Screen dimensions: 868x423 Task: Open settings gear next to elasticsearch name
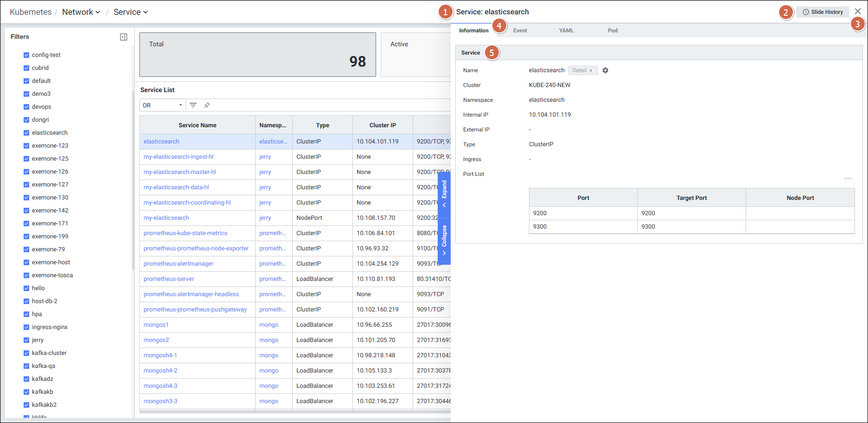pos(605,70)
